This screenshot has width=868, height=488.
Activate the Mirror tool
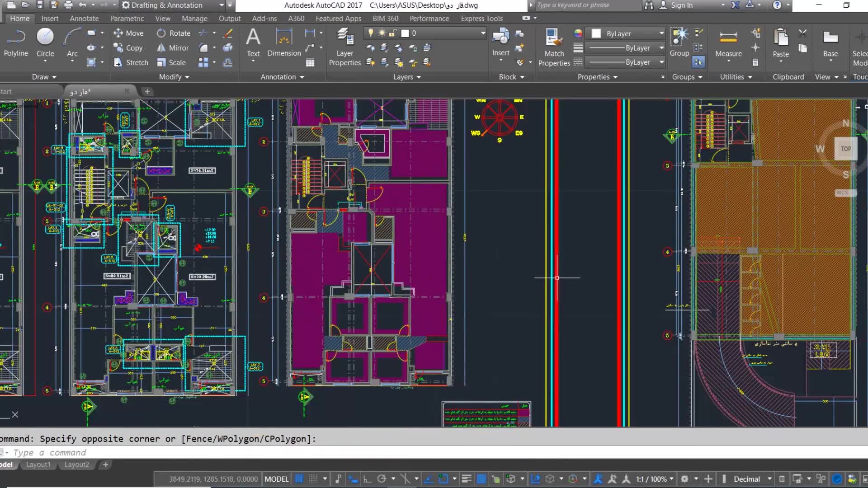[x=173, y=48]
